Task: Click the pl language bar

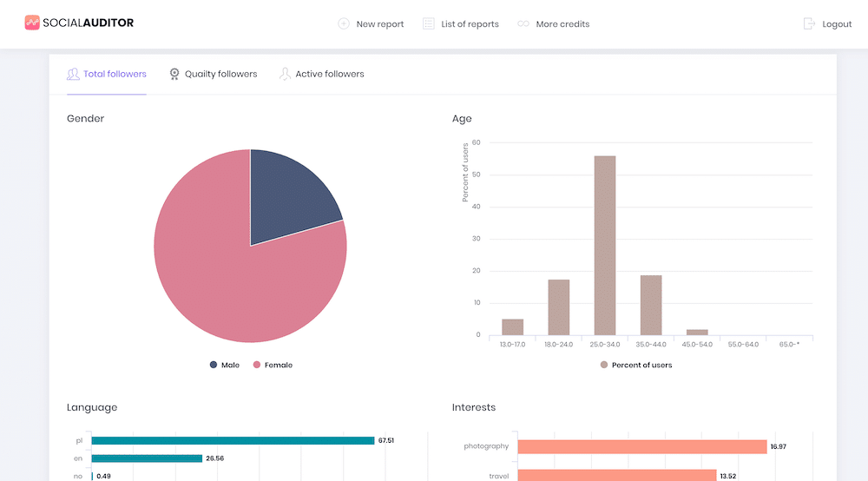Action: coord(232,440)
